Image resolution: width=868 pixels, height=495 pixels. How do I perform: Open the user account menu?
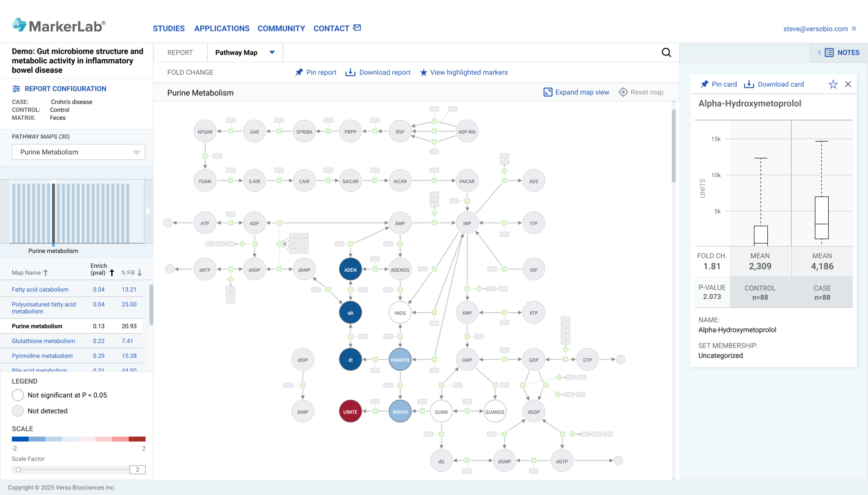[x=854, y=29]
